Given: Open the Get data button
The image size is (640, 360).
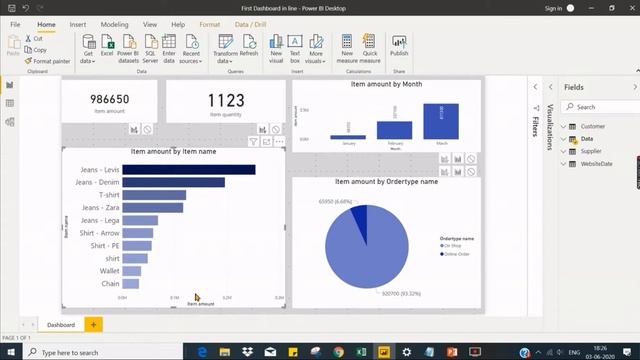Looking at the screenshot, I should point(88,49).
